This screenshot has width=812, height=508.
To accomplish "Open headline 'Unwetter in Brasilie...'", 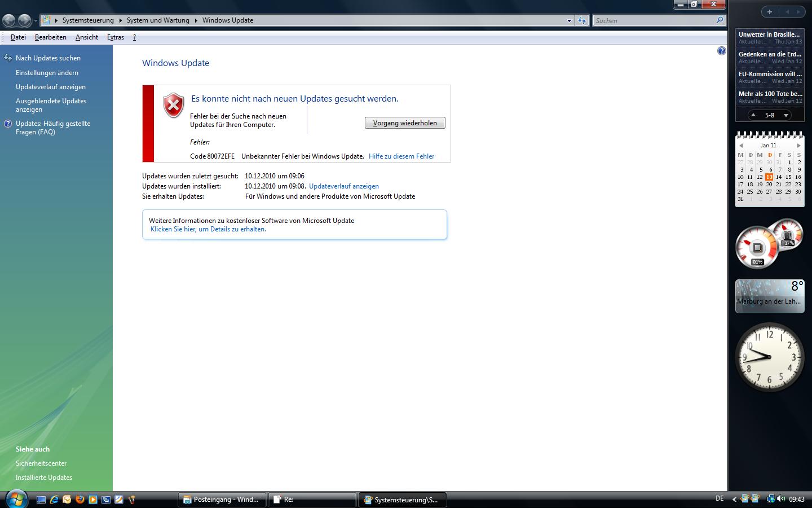I will [x=770, y=34].
